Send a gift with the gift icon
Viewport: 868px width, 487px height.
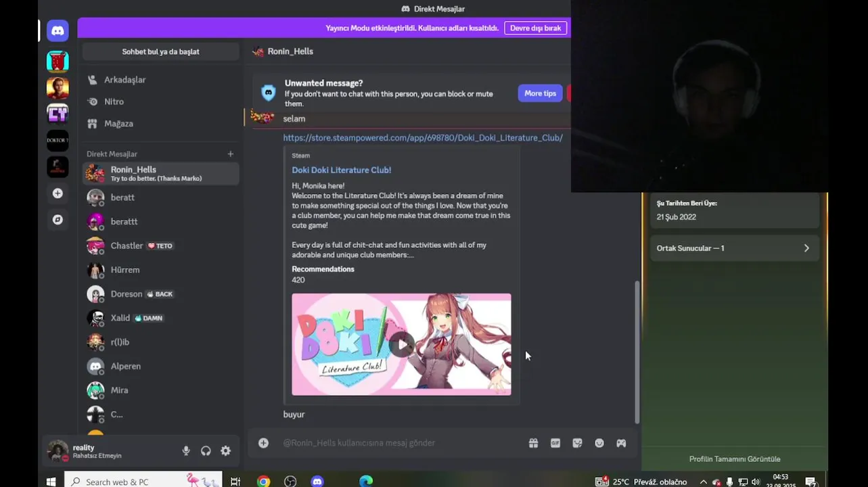point(533,443)
